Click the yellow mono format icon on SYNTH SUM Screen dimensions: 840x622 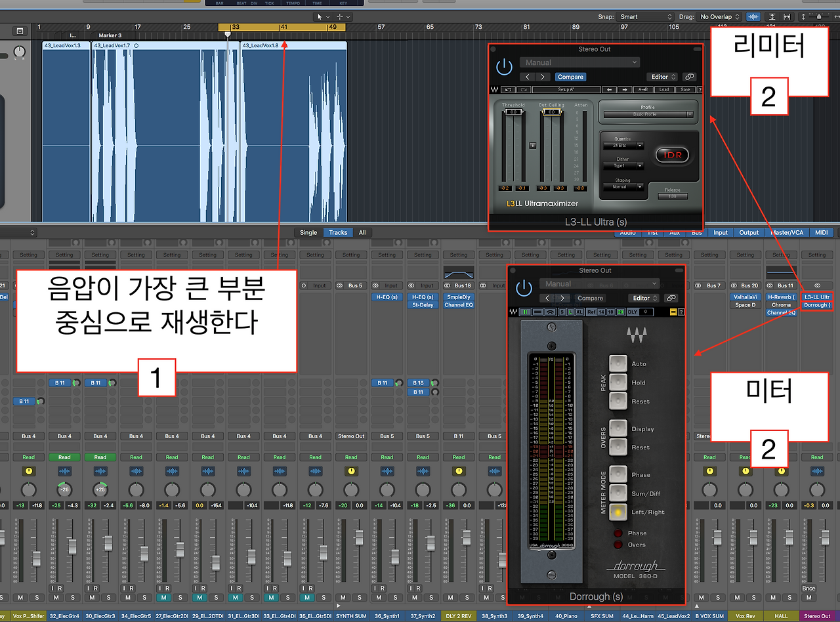(x=351, y=471)
